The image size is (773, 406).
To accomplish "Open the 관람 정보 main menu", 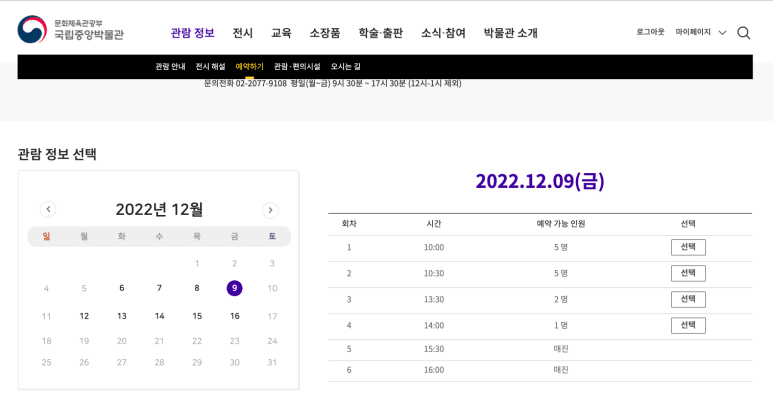I will click(192, 33).
